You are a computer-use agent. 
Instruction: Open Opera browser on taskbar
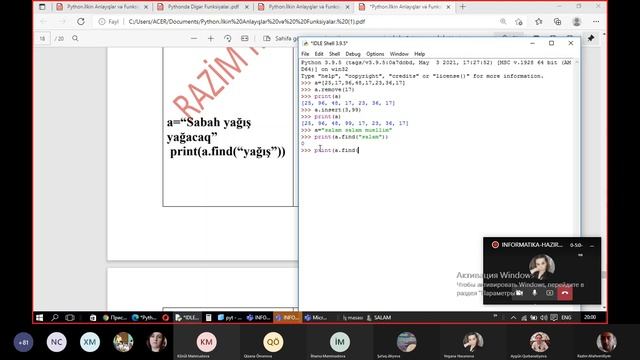[165, 318]
